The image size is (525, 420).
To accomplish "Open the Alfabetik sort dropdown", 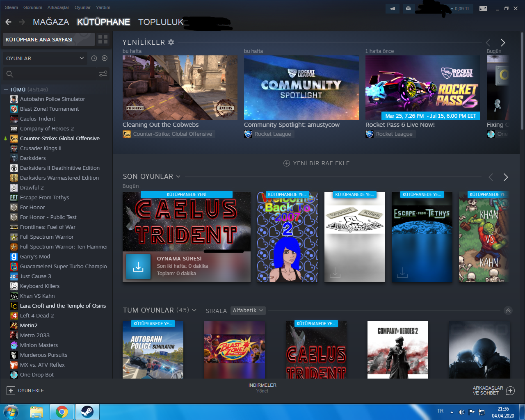I will [x=248, y=310].
